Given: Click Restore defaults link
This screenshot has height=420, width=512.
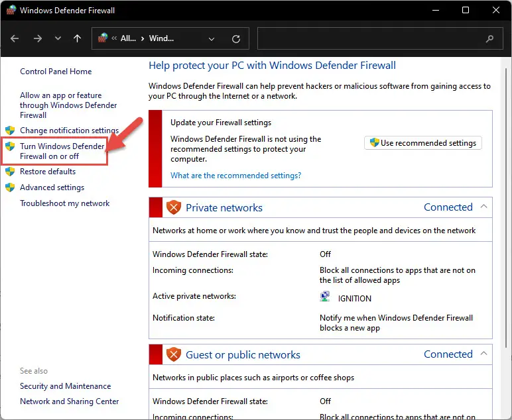Looking at the screenshot, I should (x=48, y=172).
